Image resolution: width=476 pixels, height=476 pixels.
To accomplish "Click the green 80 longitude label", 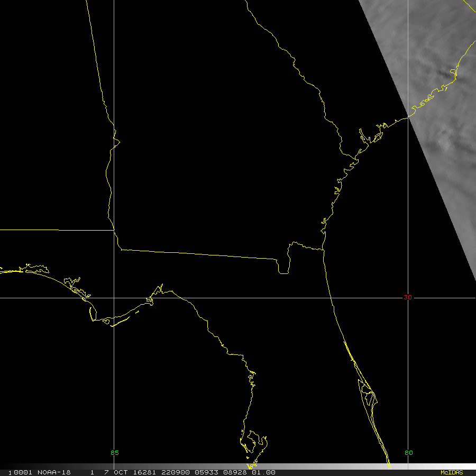I will (x=408, y=453).
